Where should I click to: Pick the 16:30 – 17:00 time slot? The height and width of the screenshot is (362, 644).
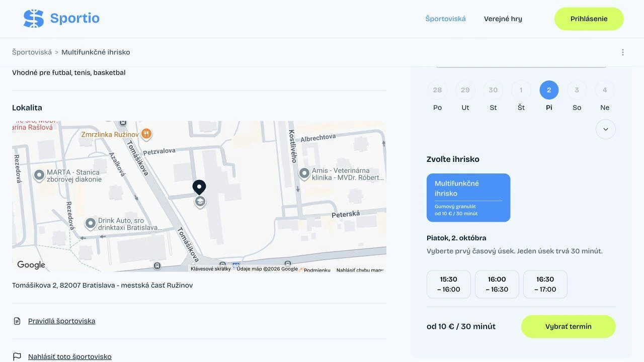click(545, 284)
